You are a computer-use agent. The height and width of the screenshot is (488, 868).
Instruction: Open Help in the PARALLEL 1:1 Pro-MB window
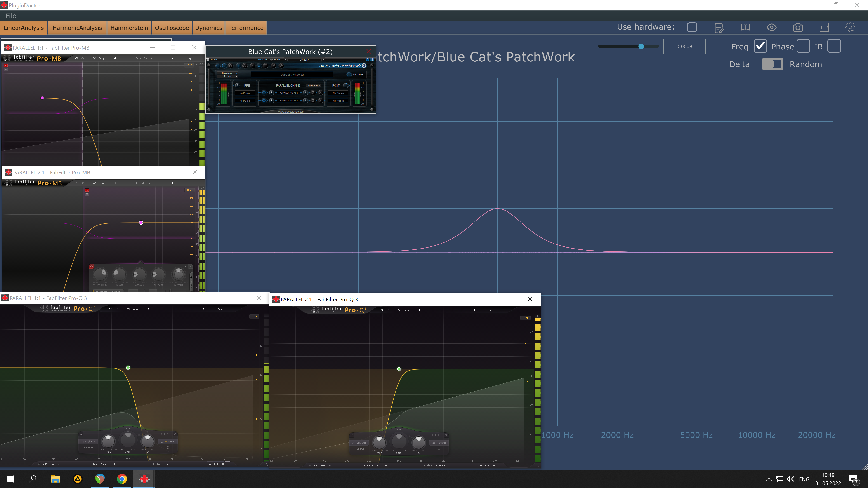point(189,58)
